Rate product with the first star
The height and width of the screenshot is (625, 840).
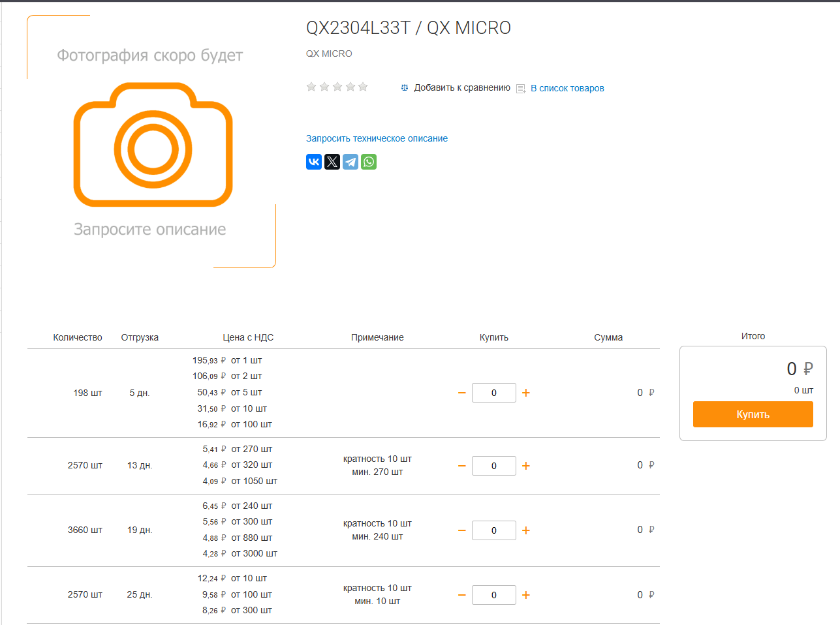coord(311,87)
